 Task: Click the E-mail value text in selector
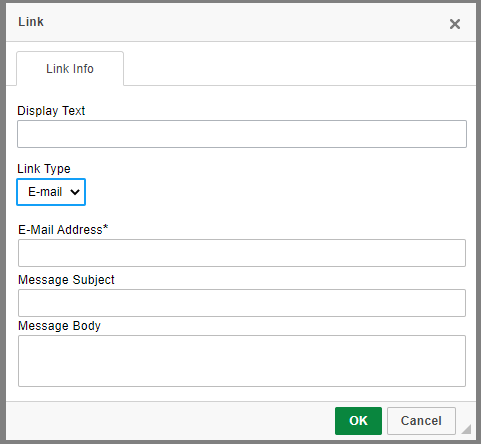[x=45, y=192]
